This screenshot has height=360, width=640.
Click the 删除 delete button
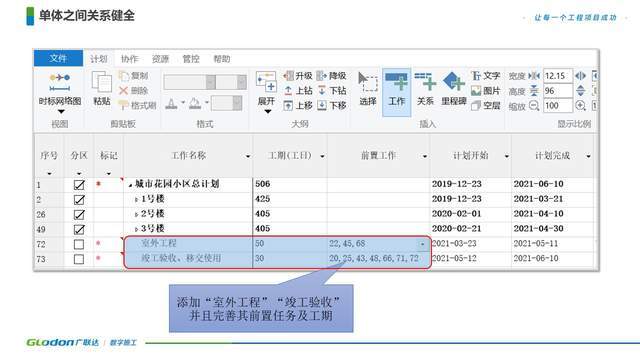(x=133, y=91)
